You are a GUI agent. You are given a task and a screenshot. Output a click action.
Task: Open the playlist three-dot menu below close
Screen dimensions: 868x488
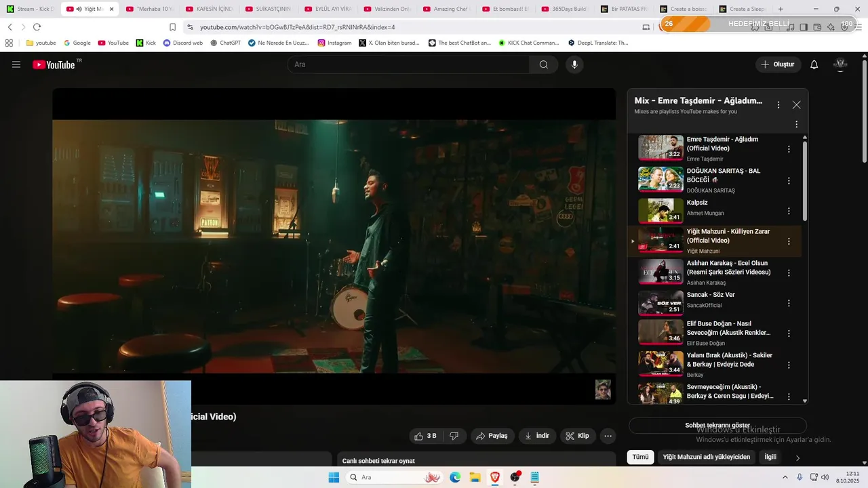coord(796,124)
